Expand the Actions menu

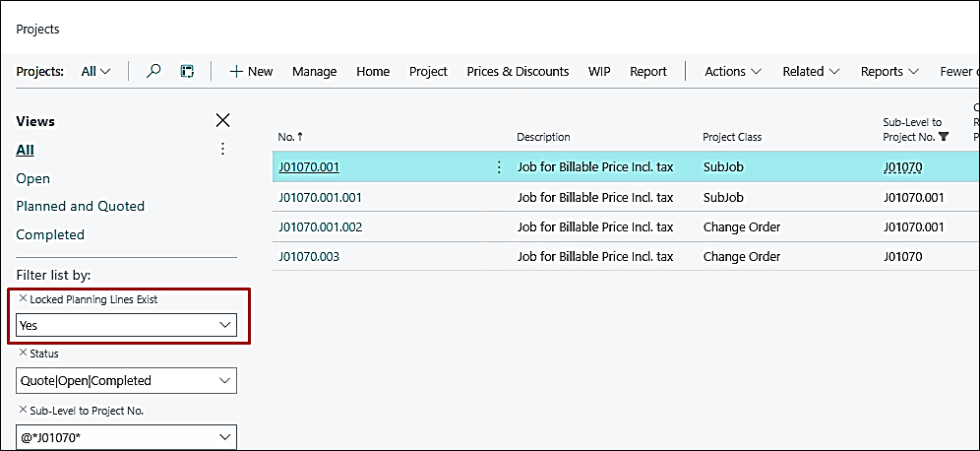click(733, 71)
